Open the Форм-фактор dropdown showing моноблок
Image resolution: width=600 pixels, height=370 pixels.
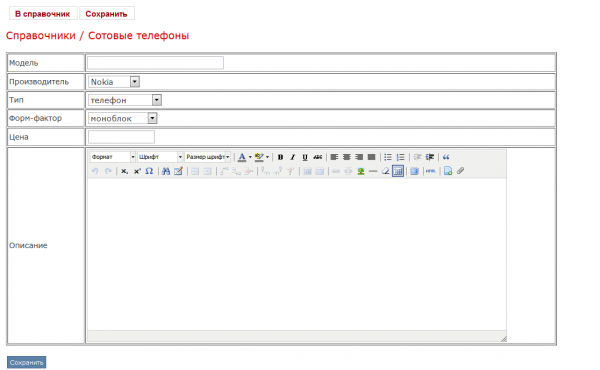coord(122,118)
